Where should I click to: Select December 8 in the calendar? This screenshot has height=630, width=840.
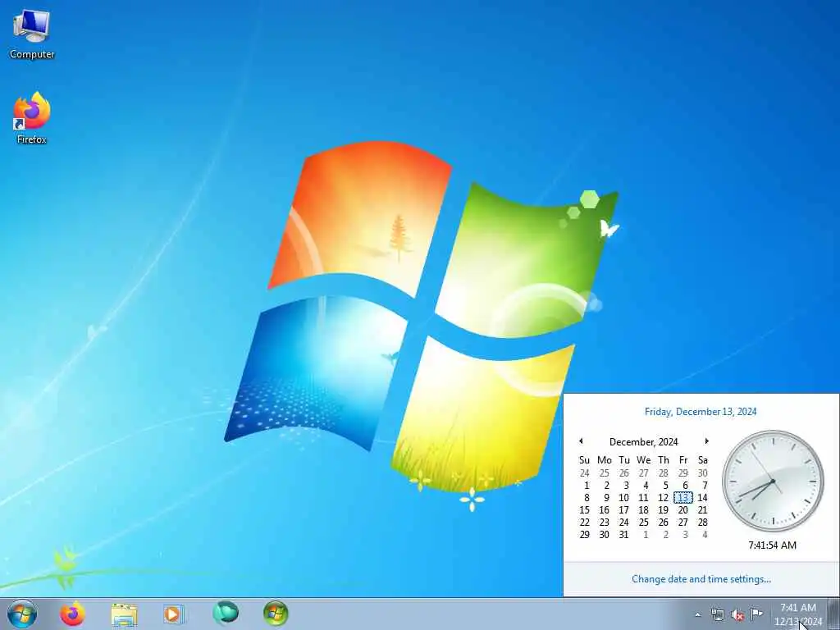[x=586, y=498]
